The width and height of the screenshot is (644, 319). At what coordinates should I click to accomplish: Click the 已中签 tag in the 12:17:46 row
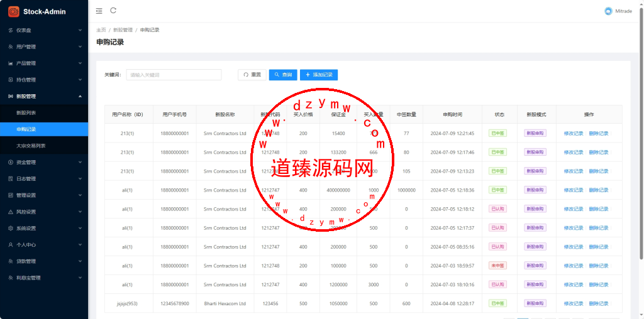click(x=497, y=152)
